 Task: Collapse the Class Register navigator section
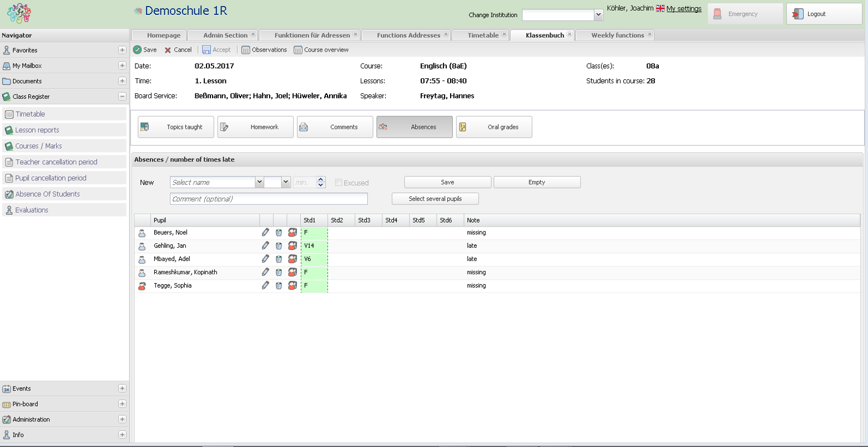coord(122,97)
